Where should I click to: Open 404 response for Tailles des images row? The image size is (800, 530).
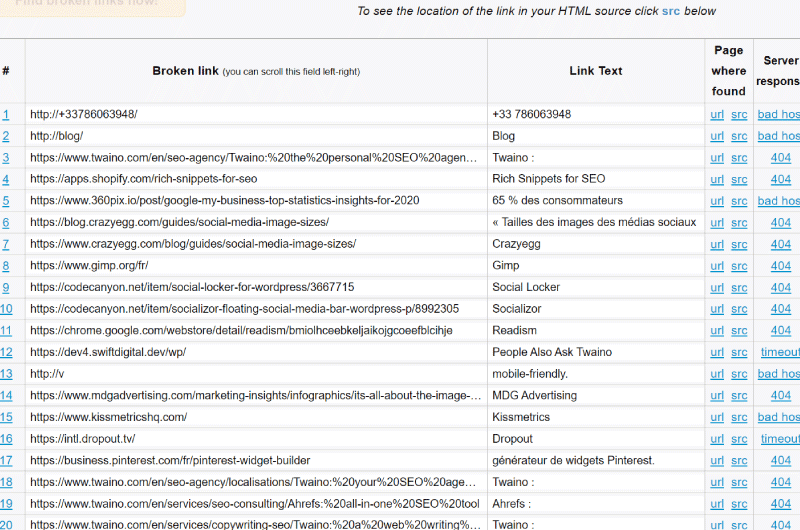pyautogui.click(x=781, y=223)
